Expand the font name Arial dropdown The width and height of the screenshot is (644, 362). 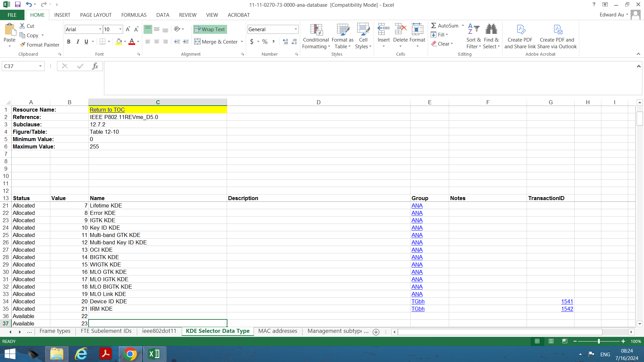tap(100, 29)
